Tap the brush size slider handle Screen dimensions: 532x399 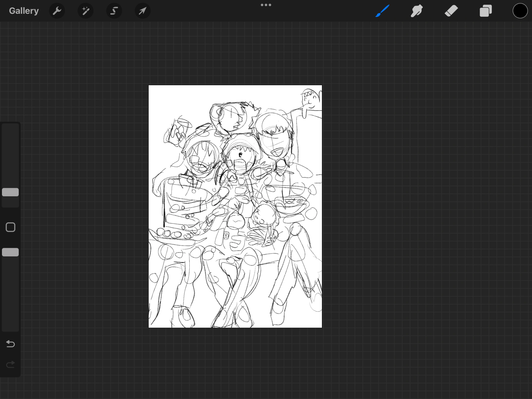click(x=10, y=192)
